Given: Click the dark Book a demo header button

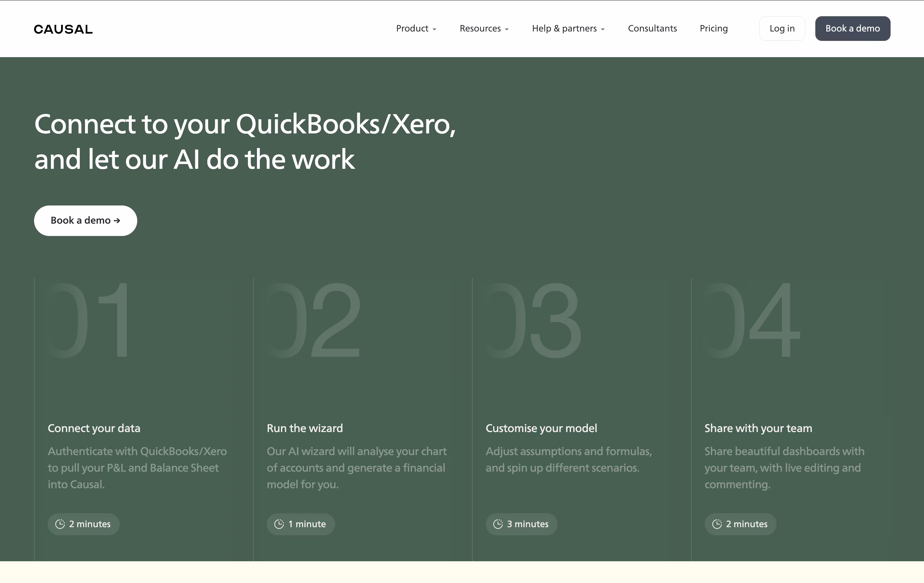Looking at the screenshot, I should 853,28.
